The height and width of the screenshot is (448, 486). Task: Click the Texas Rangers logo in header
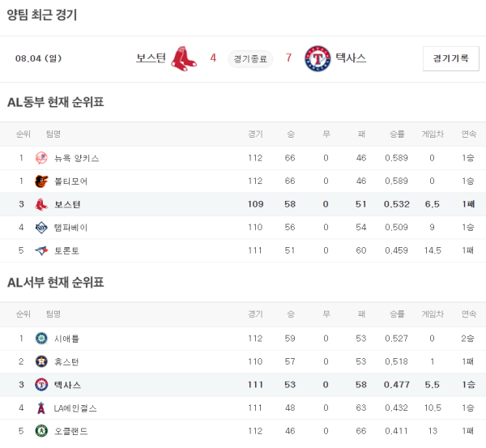pyautogui.click(x=318, y=58)
